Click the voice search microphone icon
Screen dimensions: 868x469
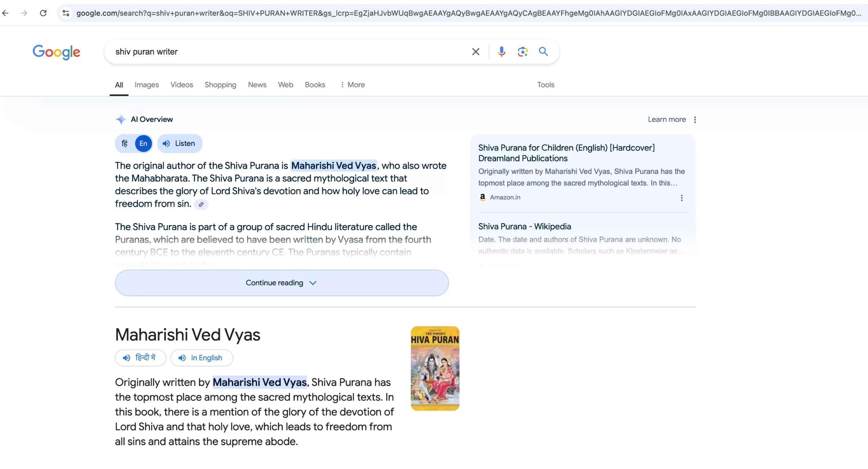click(x=501, y=52)
